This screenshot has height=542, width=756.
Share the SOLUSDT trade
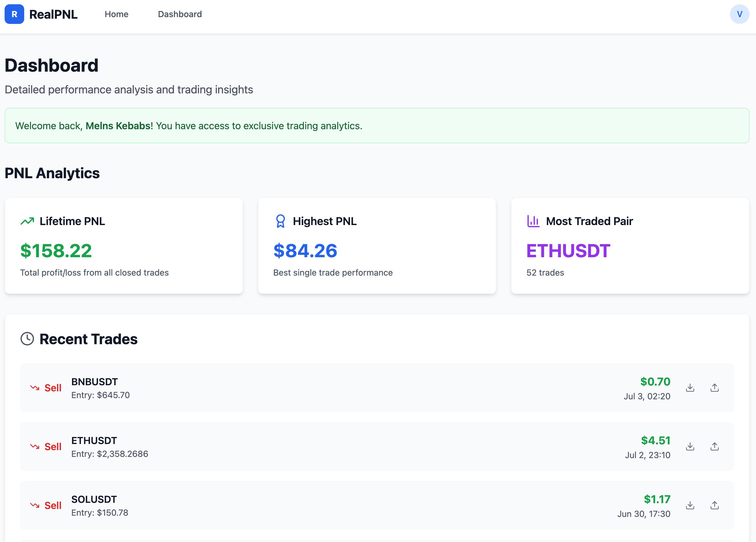[x=714, y=505]
